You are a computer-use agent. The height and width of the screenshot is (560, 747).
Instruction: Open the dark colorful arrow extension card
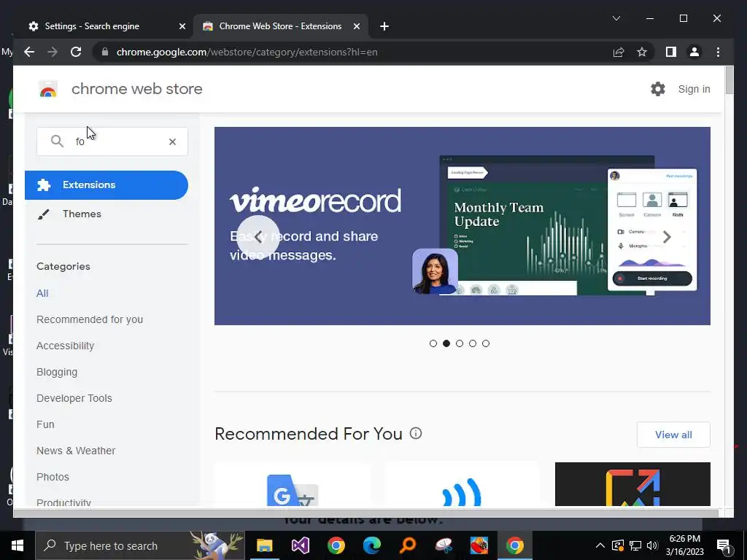pyautogui.click(x=632, y=484)
